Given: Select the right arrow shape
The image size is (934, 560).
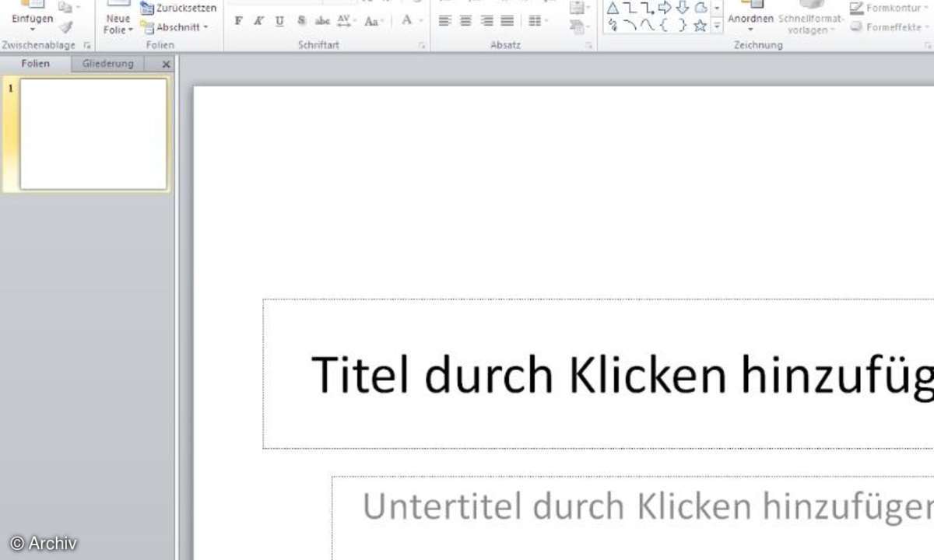Looking at the screenshot, I should point(665,8).
